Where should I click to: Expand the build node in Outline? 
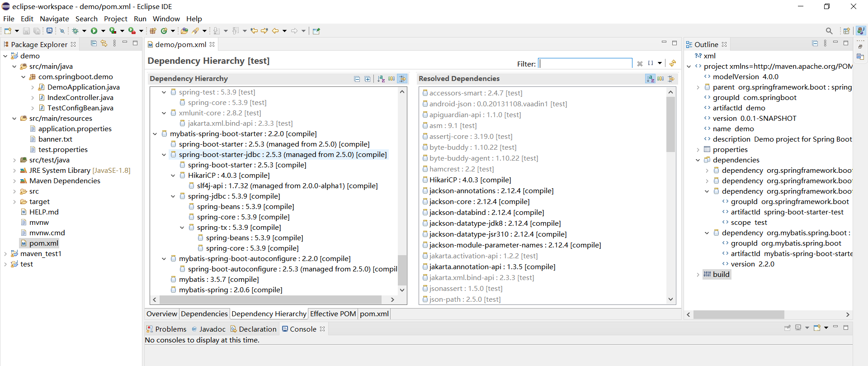(698, 275)
